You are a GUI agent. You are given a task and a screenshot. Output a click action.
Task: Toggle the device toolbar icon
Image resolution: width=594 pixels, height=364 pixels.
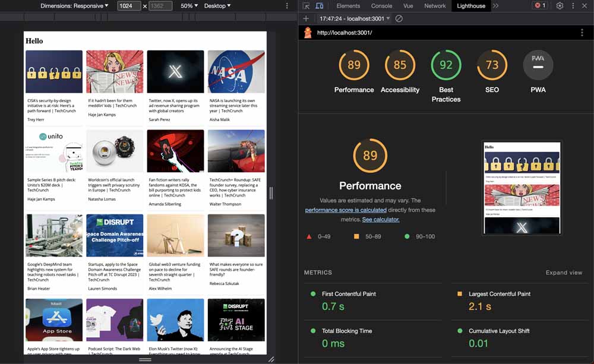click(x=320, y=6)
